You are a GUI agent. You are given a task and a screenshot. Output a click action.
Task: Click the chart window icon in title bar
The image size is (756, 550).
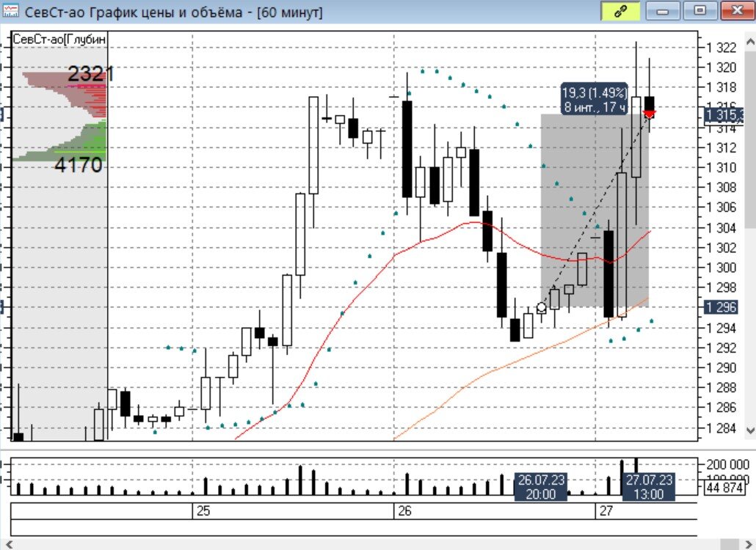click(x=10, y=11)
